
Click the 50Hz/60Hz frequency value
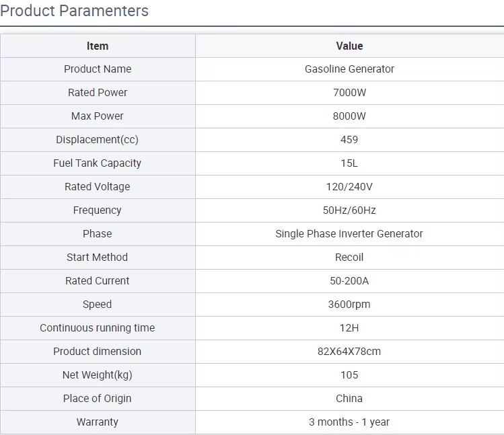[x=349, y=210]
